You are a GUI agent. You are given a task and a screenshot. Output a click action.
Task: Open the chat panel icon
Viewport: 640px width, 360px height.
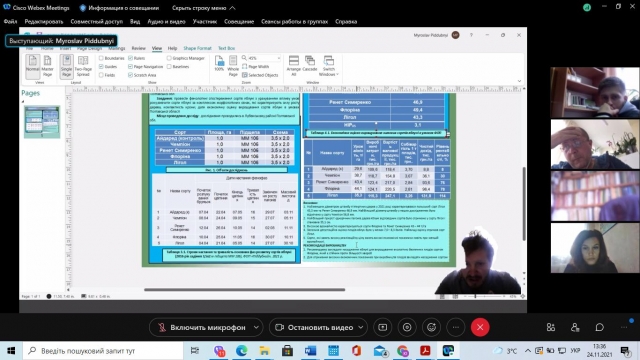point(600,327)
